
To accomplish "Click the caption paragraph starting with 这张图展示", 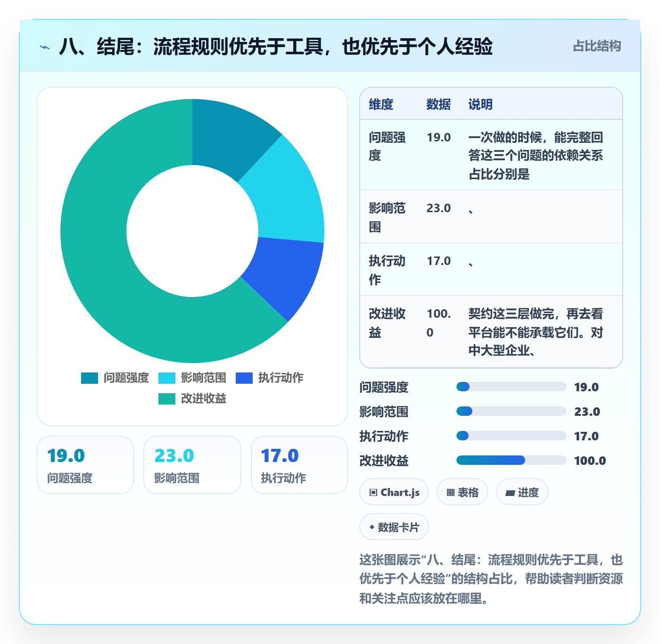I will coord(491,579).
